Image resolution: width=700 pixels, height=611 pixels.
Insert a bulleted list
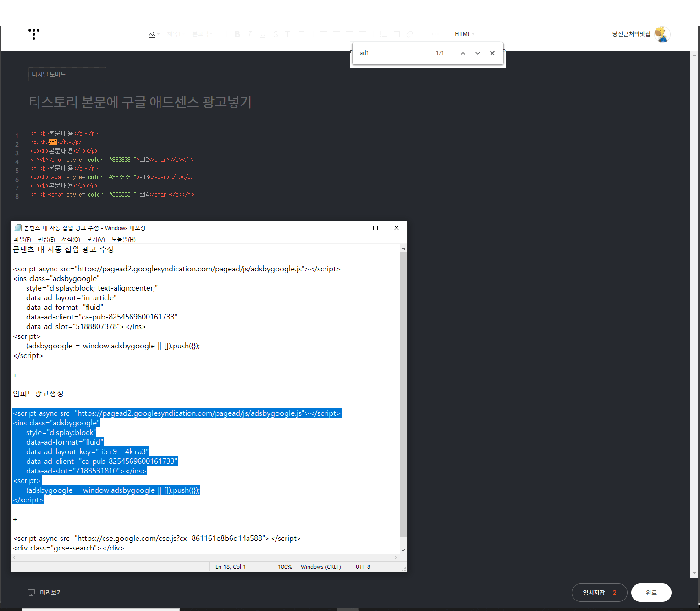coord(384,34)
